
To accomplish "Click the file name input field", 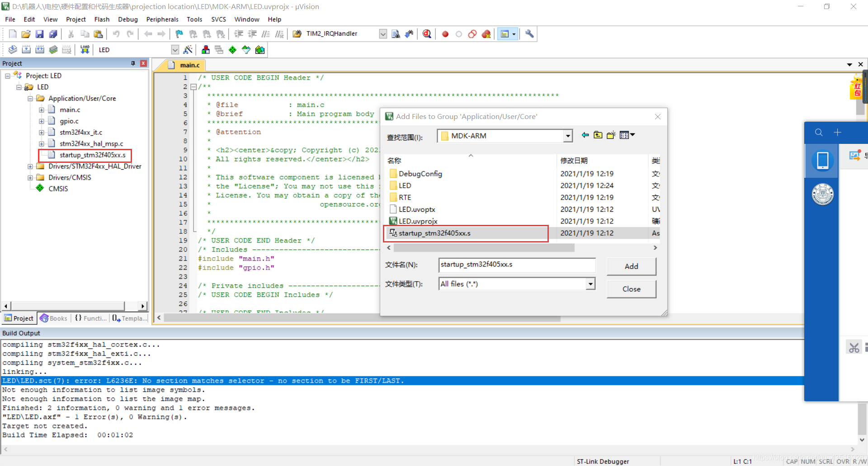I will coord(517,265).
